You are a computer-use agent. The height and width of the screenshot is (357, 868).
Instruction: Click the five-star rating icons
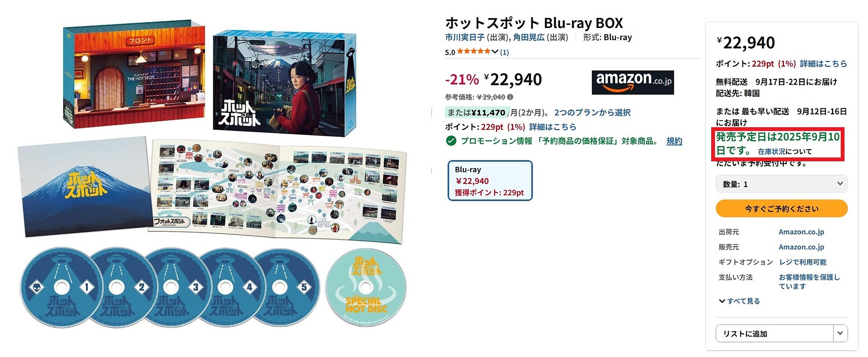pyautogui.click(x=474, y=52)
